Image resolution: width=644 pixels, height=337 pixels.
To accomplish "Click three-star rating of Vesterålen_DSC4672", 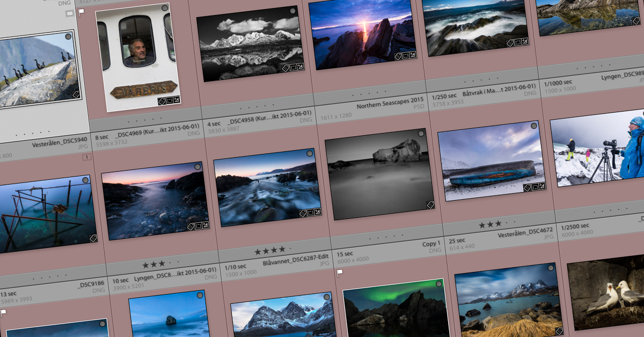I will [x=491, y=224].
